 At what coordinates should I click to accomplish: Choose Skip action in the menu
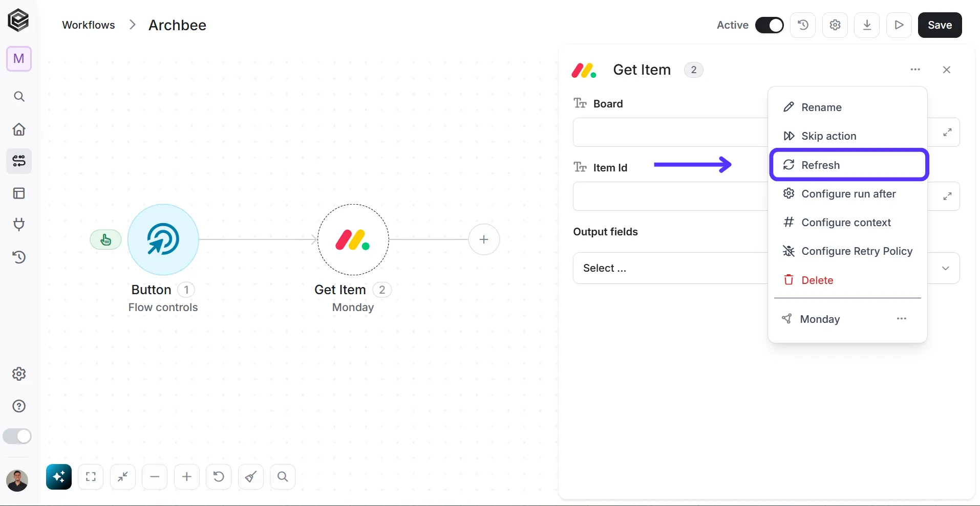pos(847,136)
